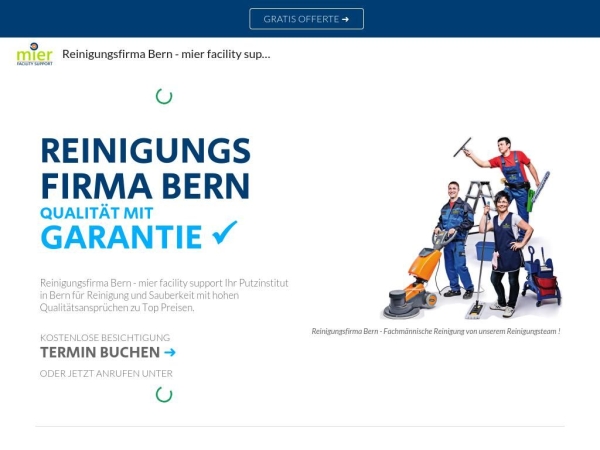Click the blue checkmark beside GARANTIE
600x450 pixels.
226,234
